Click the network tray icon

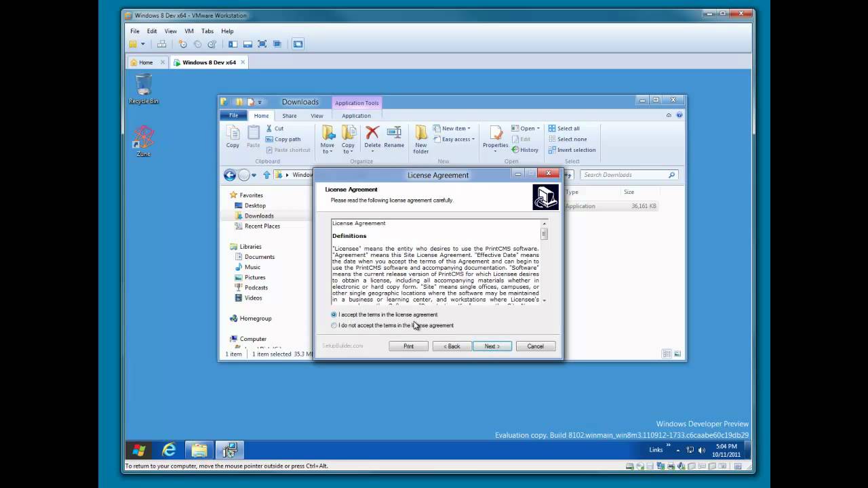pyautogui.click(x=690, y=450)
